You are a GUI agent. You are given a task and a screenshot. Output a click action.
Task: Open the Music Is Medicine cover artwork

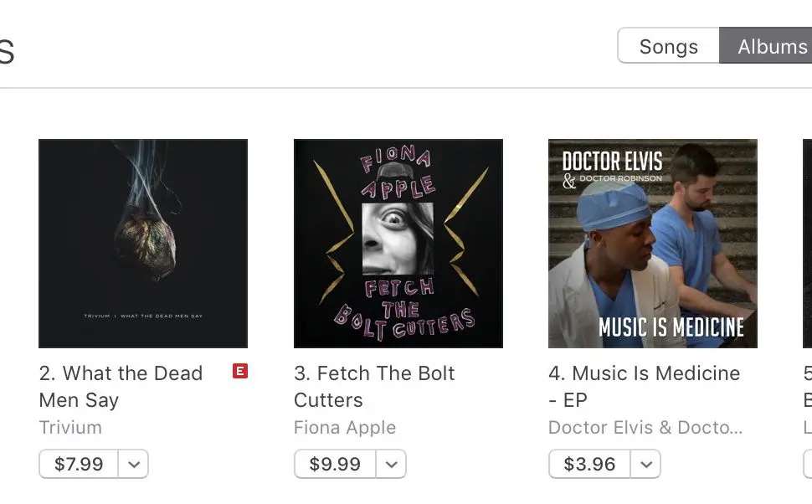[653, 244]
